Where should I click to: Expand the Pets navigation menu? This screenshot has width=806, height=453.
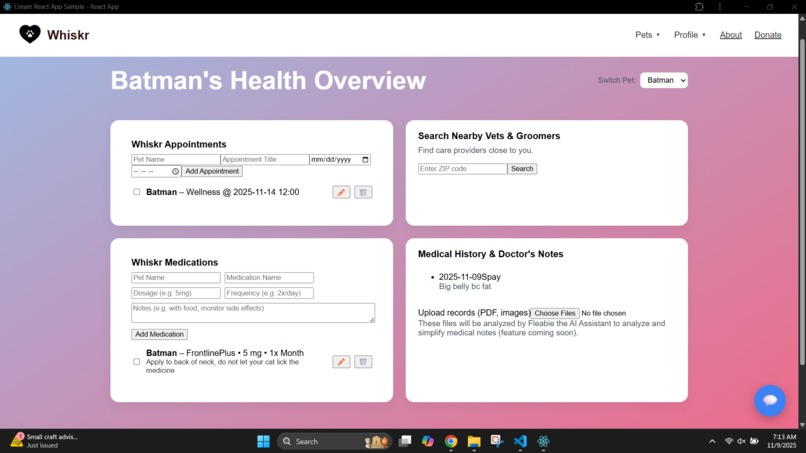click(x=647, y=35)
